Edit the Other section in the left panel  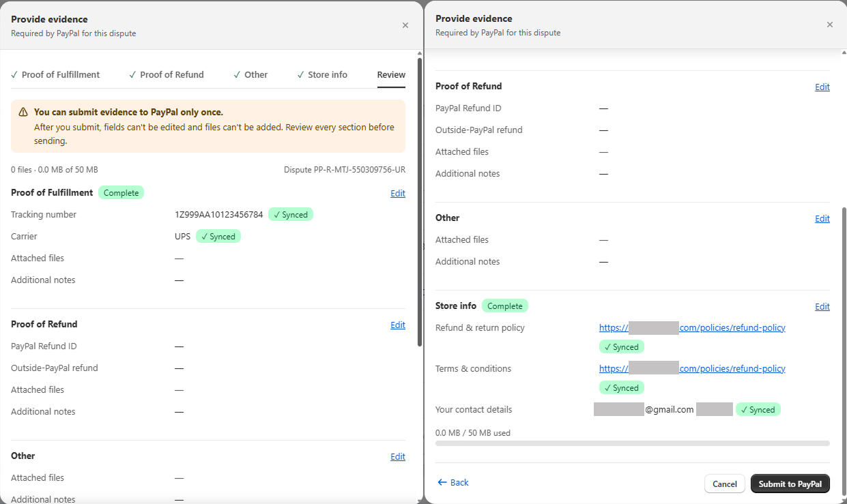398,456
